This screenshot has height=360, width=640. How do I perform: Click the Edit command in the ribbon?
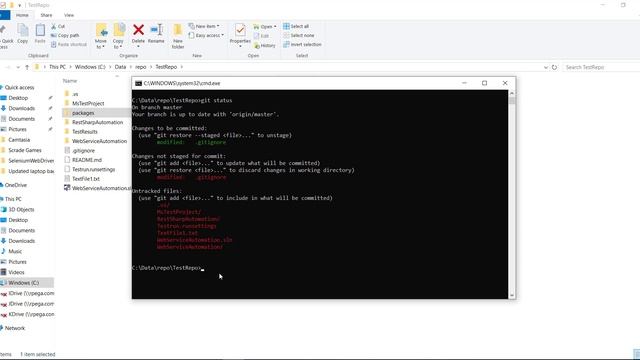coord(261,36)
